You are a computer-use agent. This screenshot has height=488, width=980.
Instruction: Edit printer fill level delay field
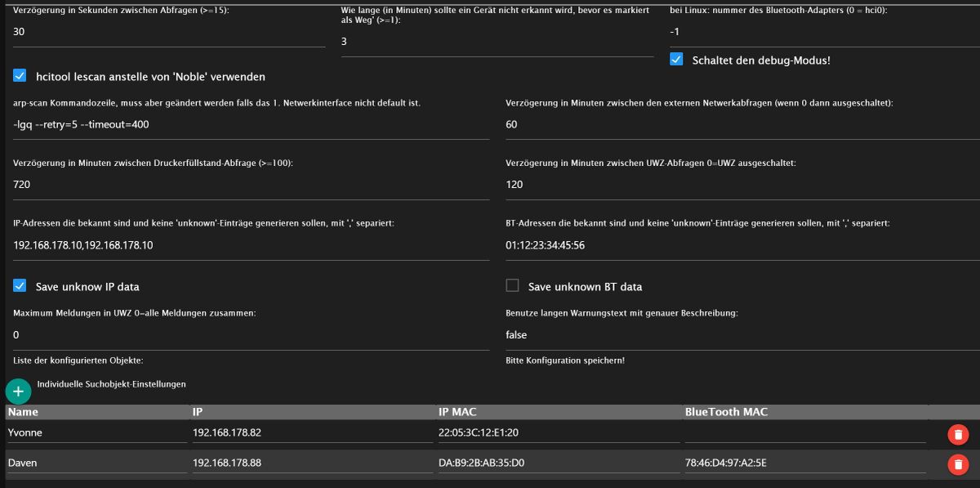(251, 185)
